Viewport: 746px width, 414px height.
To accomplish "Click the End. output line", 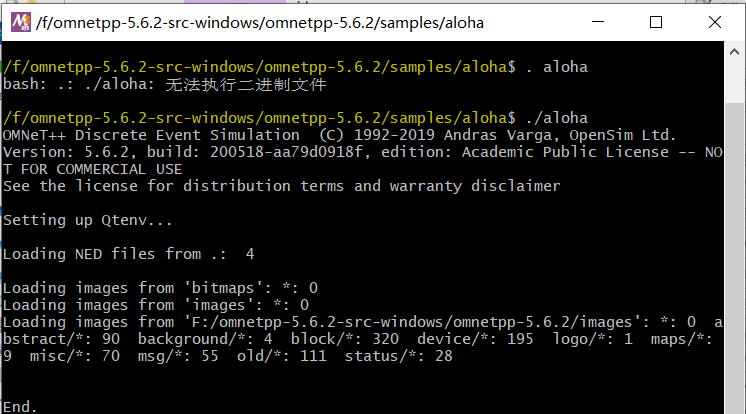I will click(20, 406).
